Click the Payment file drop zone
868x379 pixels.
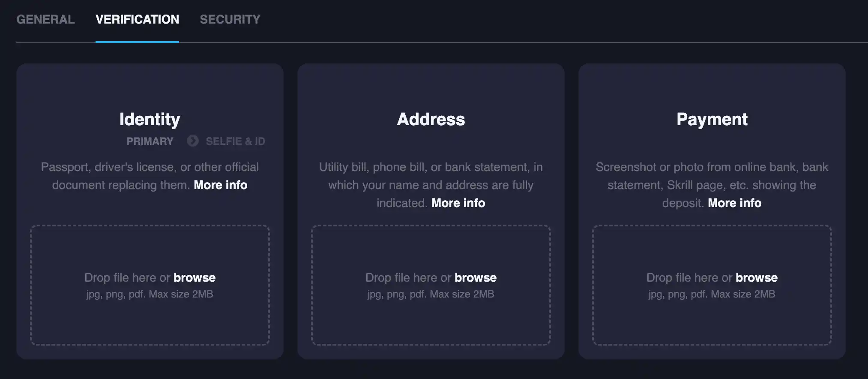[712, 285]
